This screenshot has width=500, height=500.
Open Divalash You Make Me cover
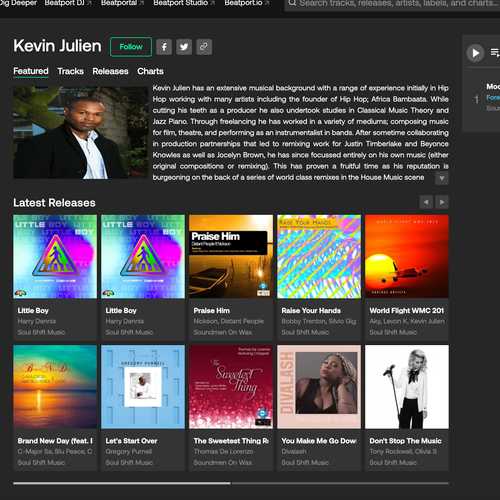319,387
